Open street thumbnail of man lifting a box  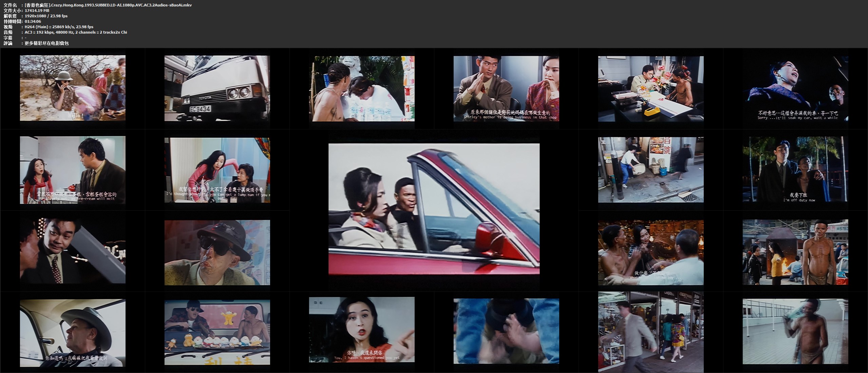tap(651, 170)
